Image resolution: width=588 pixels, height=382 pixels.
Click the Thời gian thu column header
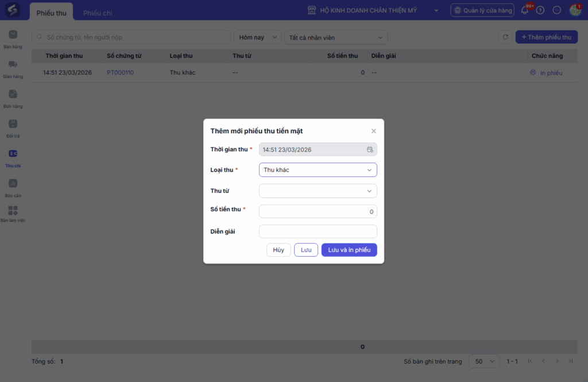(64, 56)
